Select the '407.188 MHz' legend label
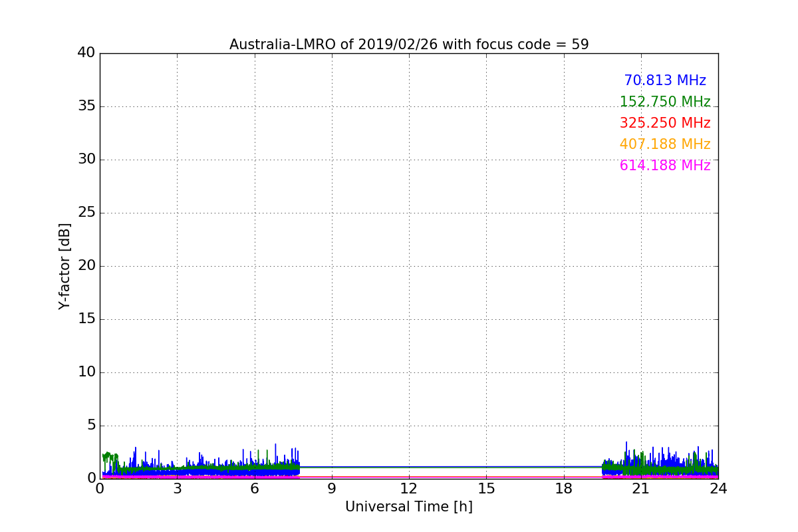This screenshot has height=532, width=798. 665,144
